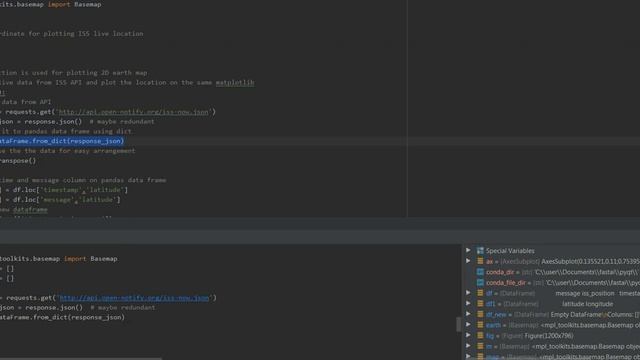Click the m variable object icon
640x360 pixels.
480,346
